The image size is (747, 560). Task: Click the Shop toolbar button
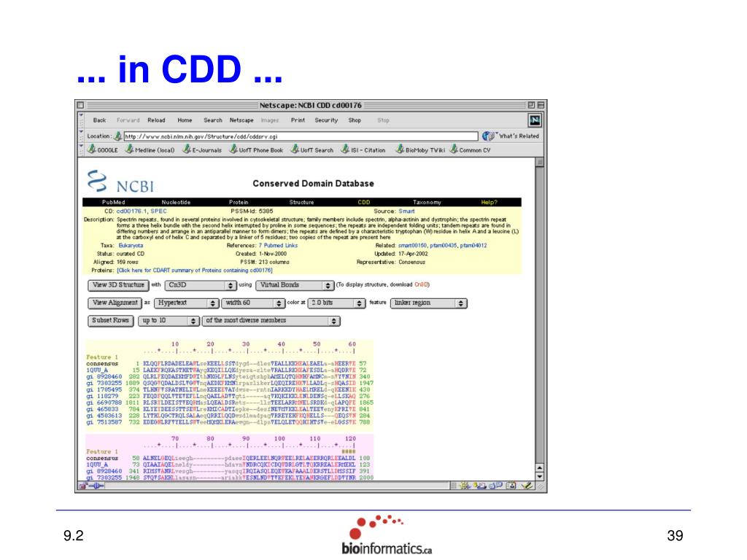tap(355, 120)
